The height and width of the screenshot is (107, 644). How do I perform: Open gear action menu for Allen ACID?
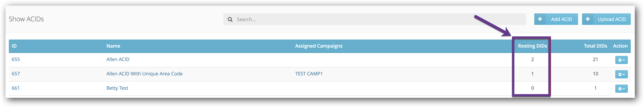[621, 60]
